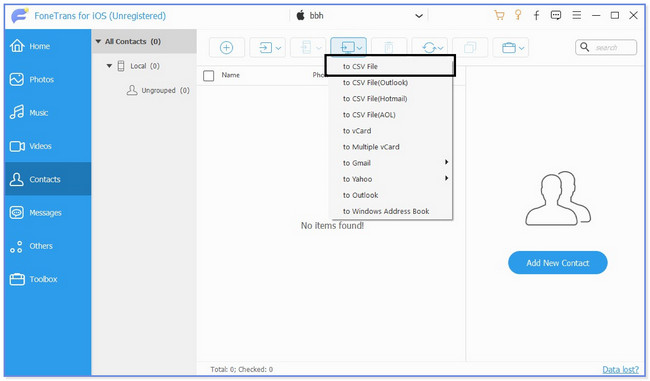
Task: Expand the Export to Device dropdown arrow
Action: [x=319, y=48]
